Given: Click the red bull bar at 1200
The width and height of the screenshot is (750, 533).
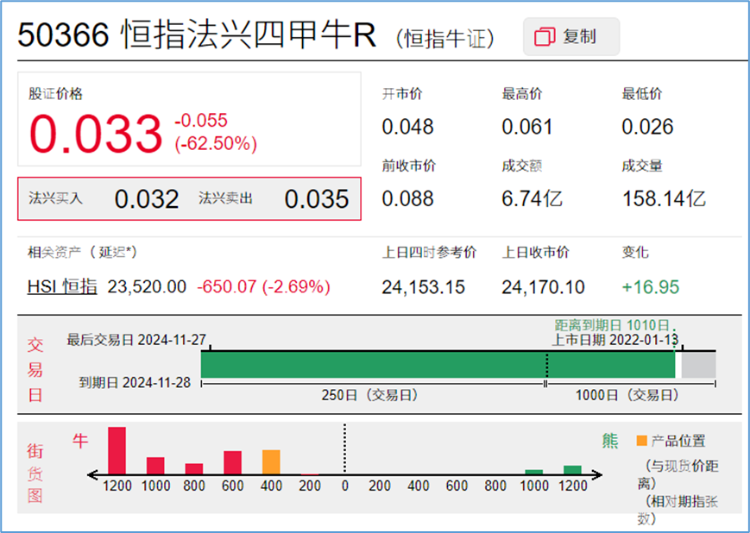Looking at the screenshot, I should point(117,450).
